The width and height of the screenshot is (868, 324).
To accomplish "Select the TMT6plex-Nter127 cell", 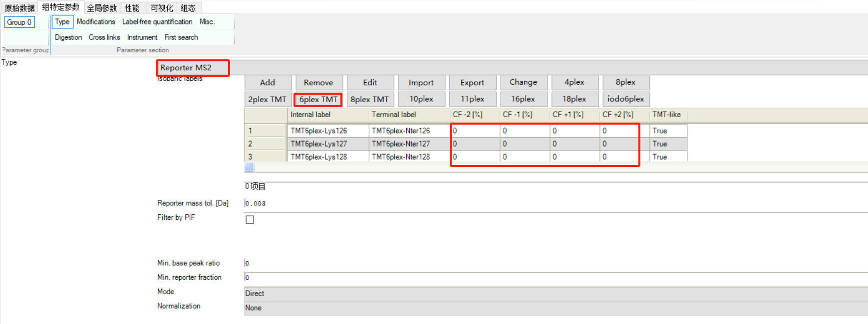I will tap(409, 144).
